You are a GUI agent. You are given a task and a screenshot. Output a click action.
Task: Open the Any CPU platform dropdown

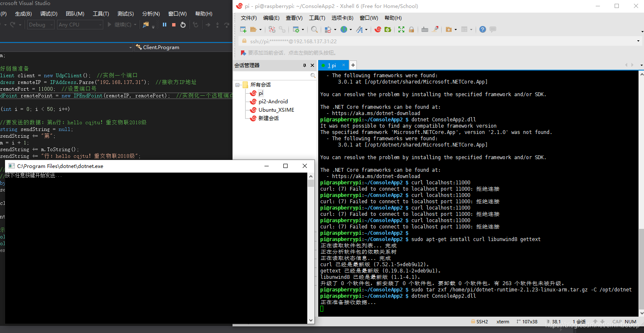[80, 25]
